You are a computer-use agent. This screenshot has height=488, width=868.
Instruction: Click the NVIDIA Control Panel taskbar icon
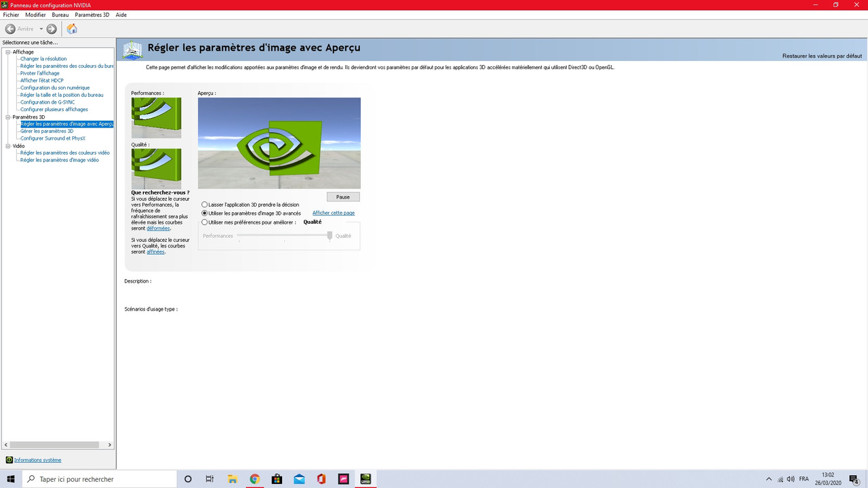(366, 479)
